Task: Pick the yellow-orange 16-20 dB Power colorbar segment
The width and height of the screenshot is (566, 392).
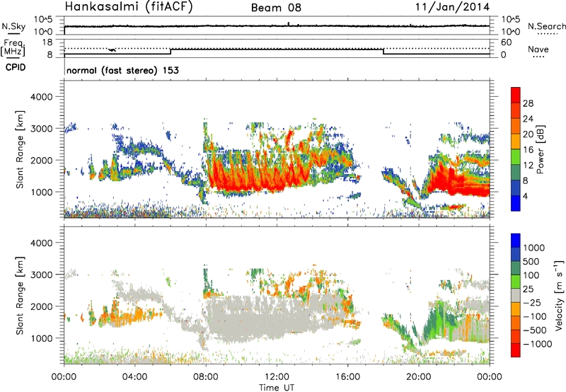Action: tap(516, 142)
